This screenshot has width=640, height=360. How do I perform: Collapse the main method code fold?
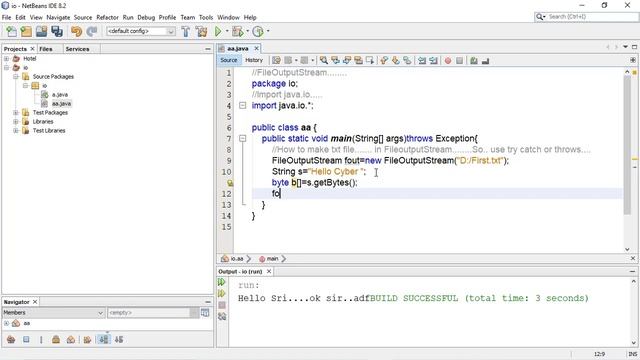coord(242,139)
